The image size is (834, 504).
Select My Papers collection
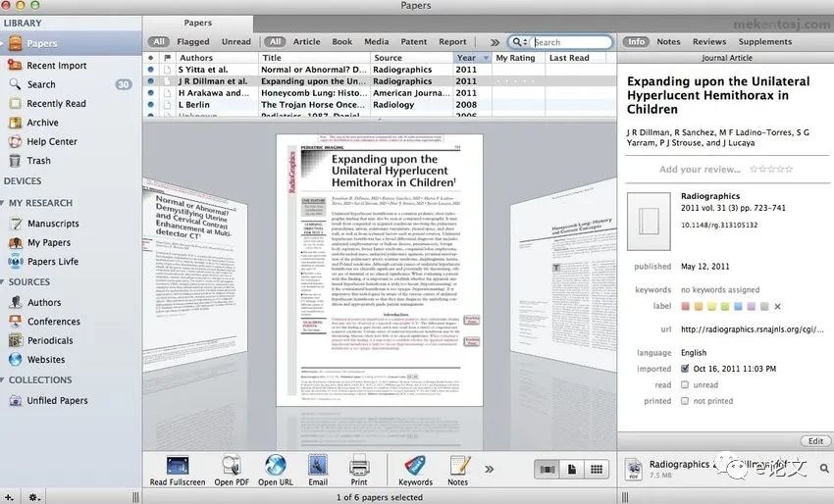(49, 243)
